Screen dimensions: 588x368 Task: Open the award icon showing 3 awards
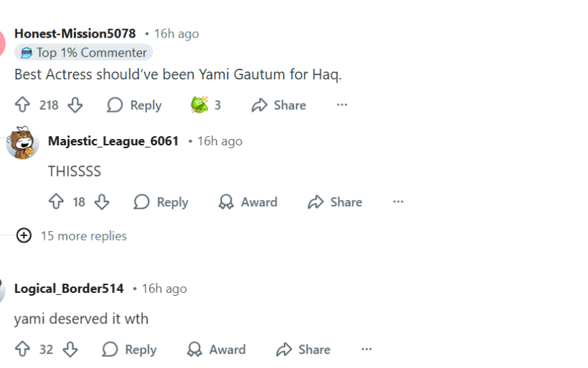click(199, 105)
